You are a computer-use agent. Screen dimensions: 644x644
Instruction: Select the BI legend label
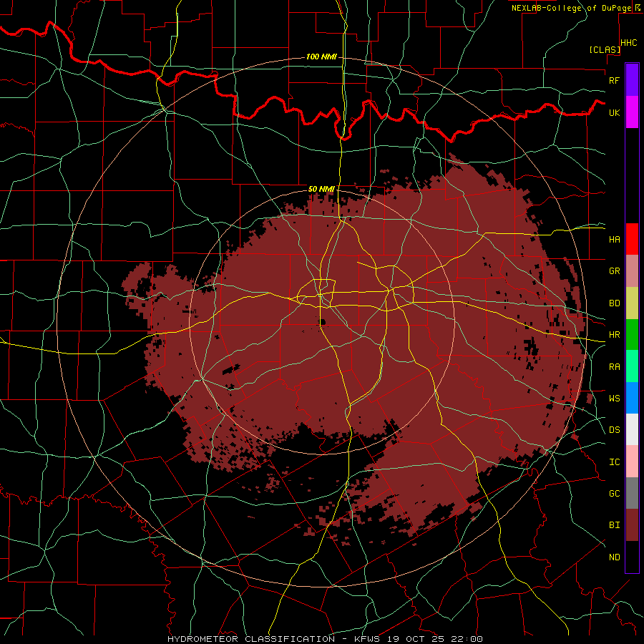tap(615, 525)
